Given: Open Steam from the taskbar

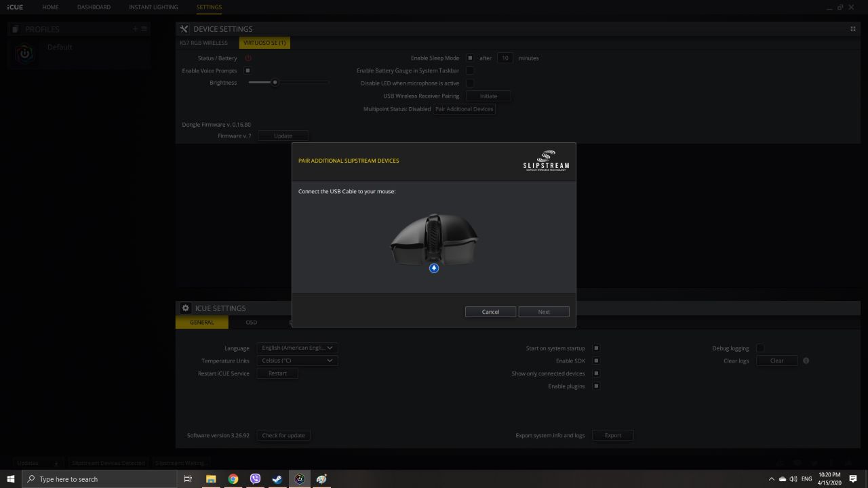Looking at the screenshot, I should click(x=277, y=479).
